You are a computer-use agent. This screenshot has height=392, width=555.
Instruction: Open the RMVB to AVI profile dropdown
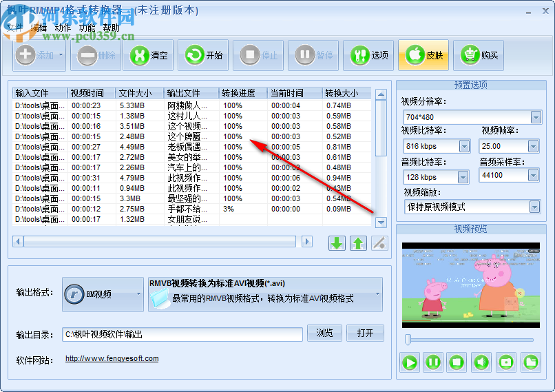pyautogui.click(x=265, y=294)
